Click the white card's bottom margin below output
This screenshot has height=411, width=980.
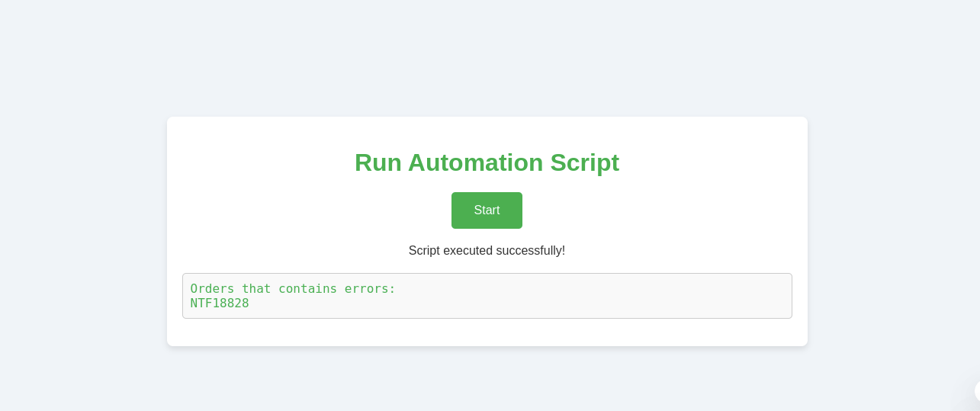(487, 332)
